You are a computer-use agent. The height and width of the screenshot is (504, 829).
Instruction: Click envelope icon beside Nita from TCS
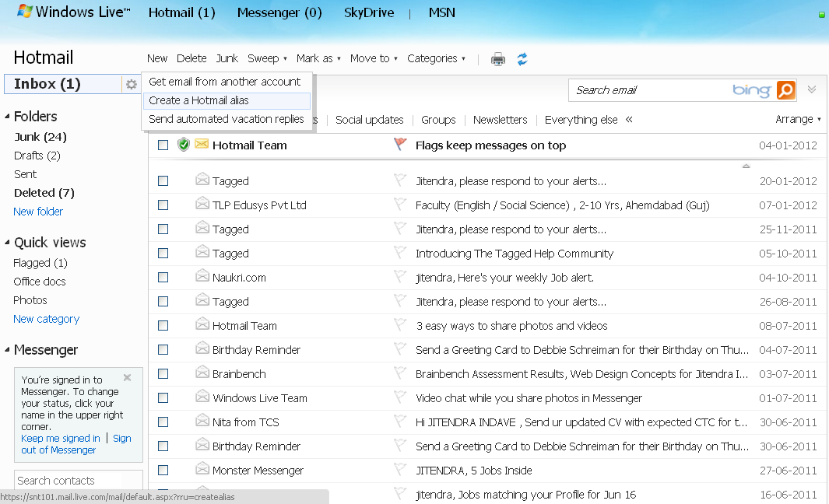pyautogui.click(x=202, y=421)
